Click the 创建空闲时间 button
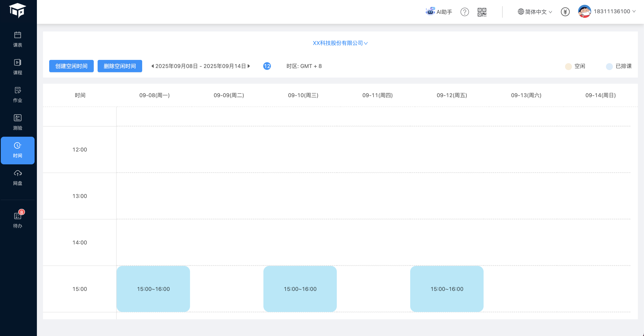 click(x=71, y=66)
